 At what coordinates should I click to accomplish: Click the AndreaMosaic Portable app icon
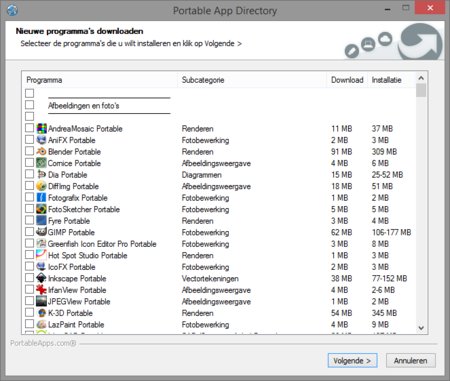point(41,128)
